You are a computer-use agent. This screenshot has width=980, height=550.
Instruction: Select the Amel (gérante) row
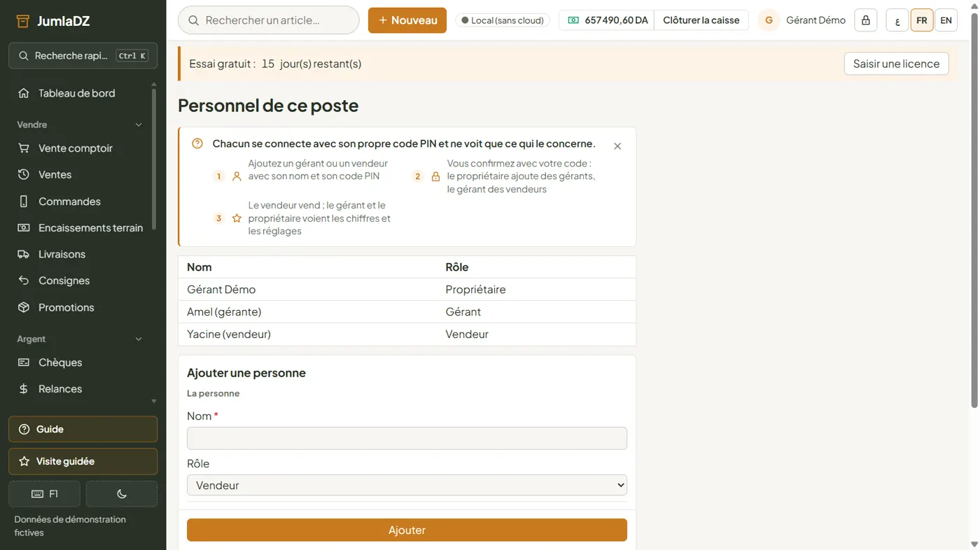pos(407,311)
